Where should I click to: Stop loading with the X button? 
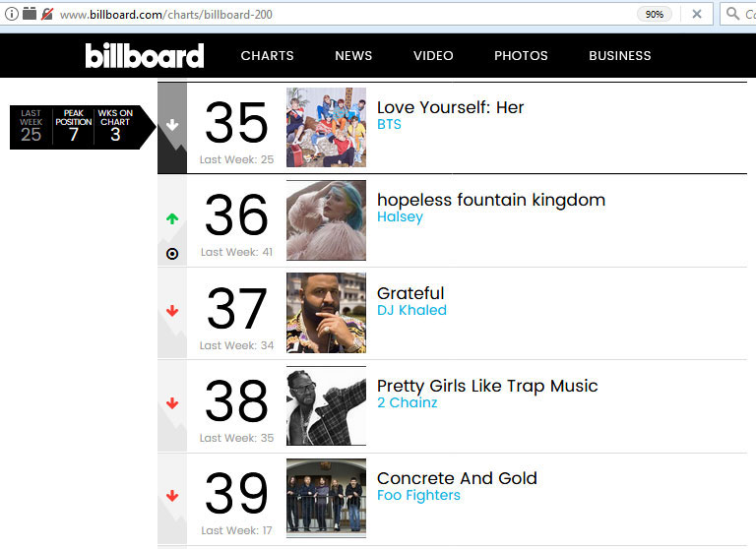(697, 14)
